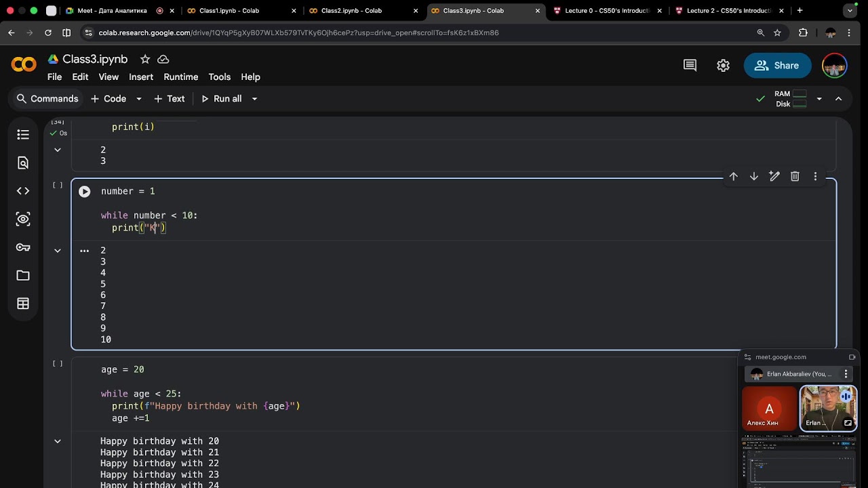
Task: Click the Run all button
Action: tap(221, 99)
